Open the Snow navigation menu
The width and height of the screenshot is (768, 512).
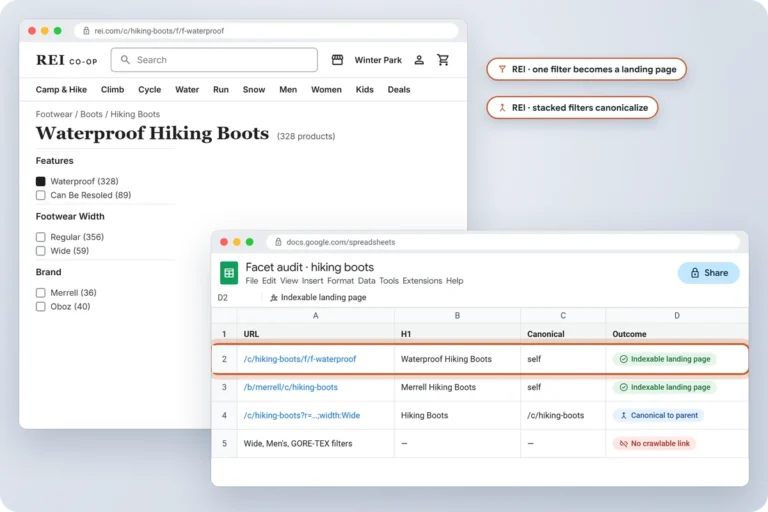(254, 90)
